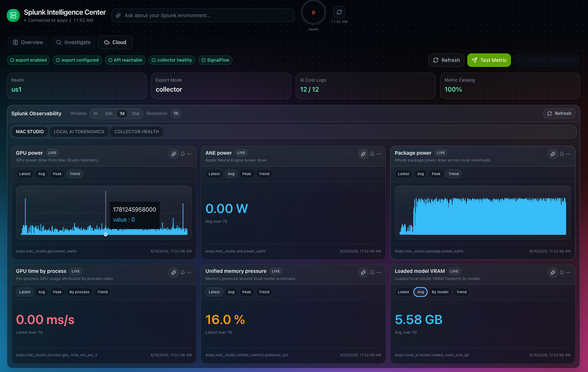The width and height of the screenshot is (588, 372).
Task: Open the Cloud tab
Action: point(115,42)
